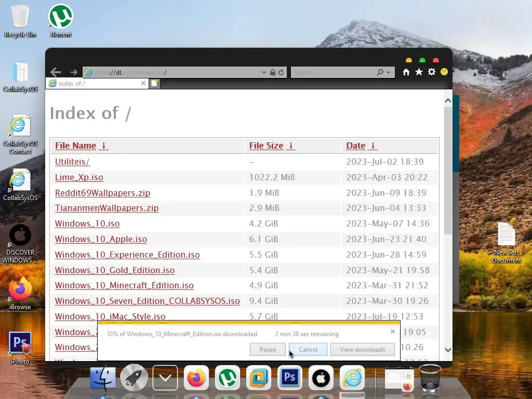Click the smiley feedback icon

[444, 72]
